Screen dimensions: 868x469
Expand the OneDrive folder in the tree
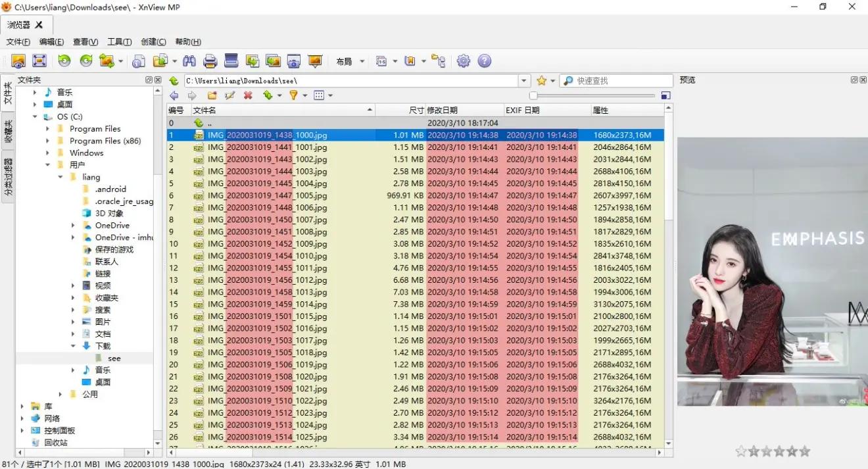tap(72, 225)
